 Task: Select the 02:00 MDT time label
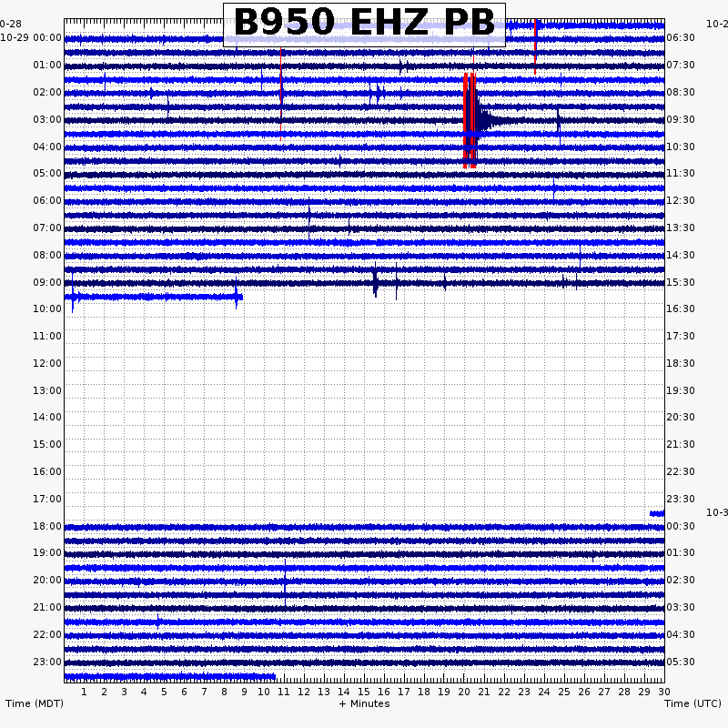click(47, 93)
